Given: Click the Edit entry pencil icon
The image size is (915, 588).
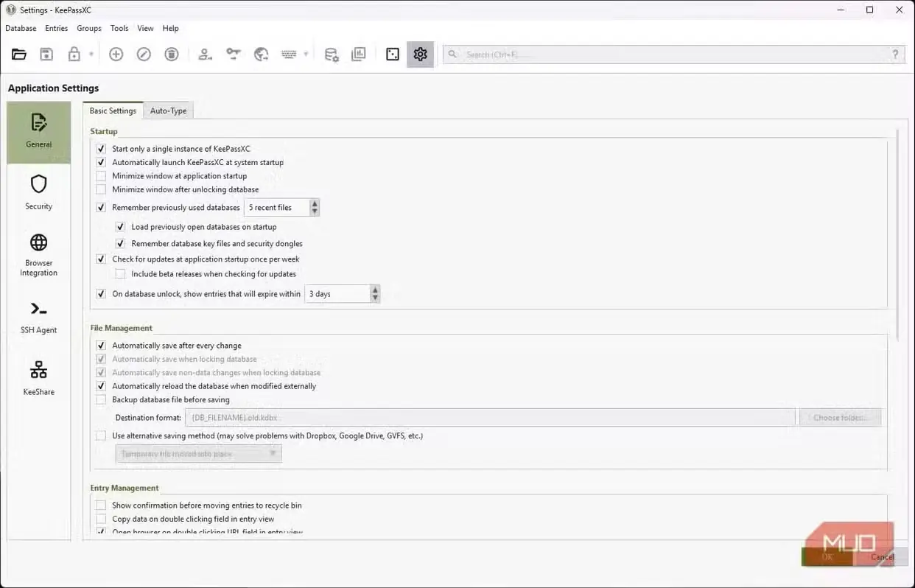Looking at the screenshot, I should click(144, 55).
